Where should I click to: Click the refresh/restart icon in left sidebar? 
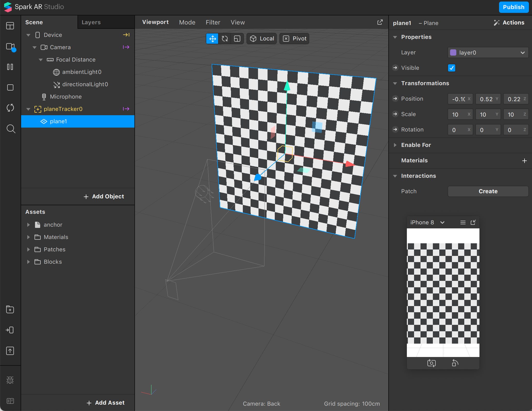[10, 108]
